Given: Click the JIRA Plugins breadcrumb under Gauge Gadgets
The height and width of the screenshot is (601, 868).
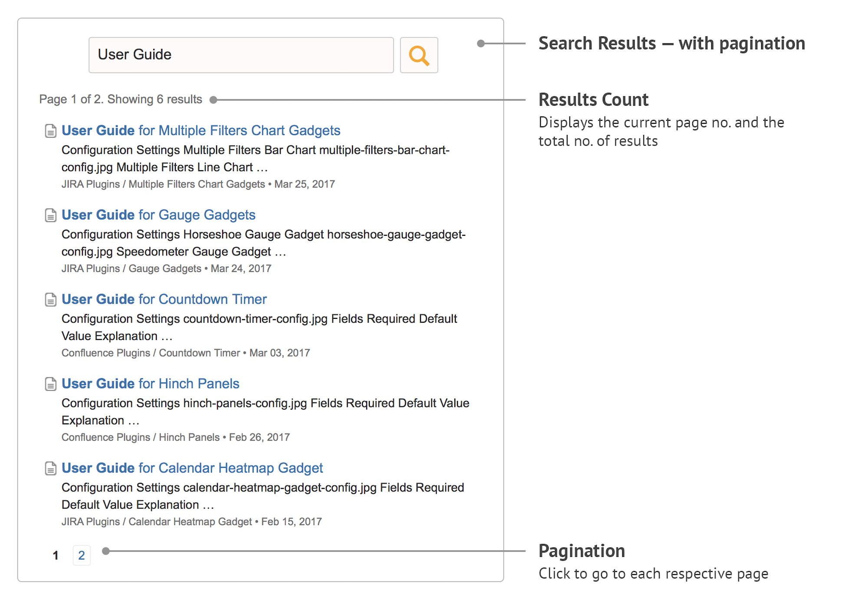Looking at the screenshot, I should [90, 268].
